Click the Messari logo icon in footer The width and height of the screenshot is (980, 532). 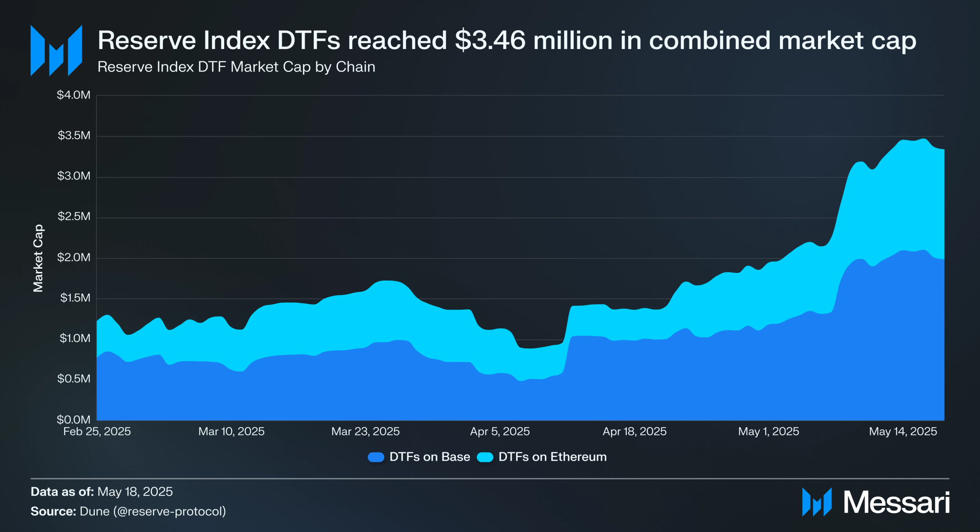(x=817, y=502)
